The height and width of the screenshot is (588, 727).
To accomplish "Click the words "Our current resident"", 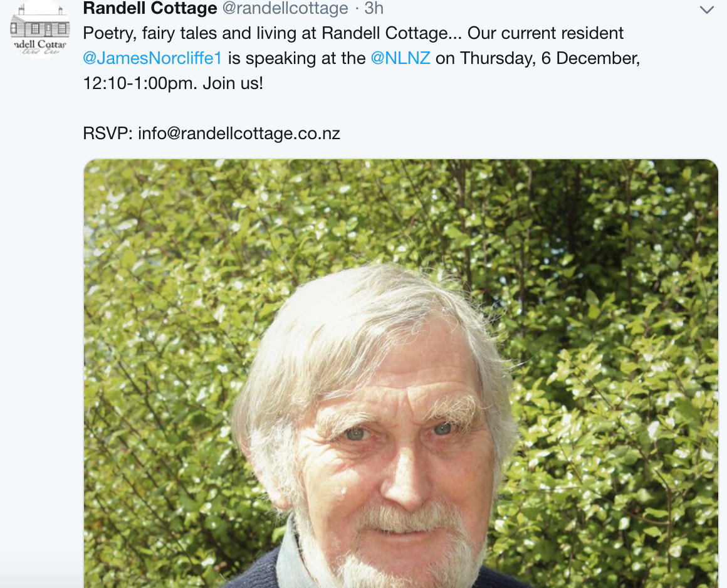I will [x=546, y=33].
